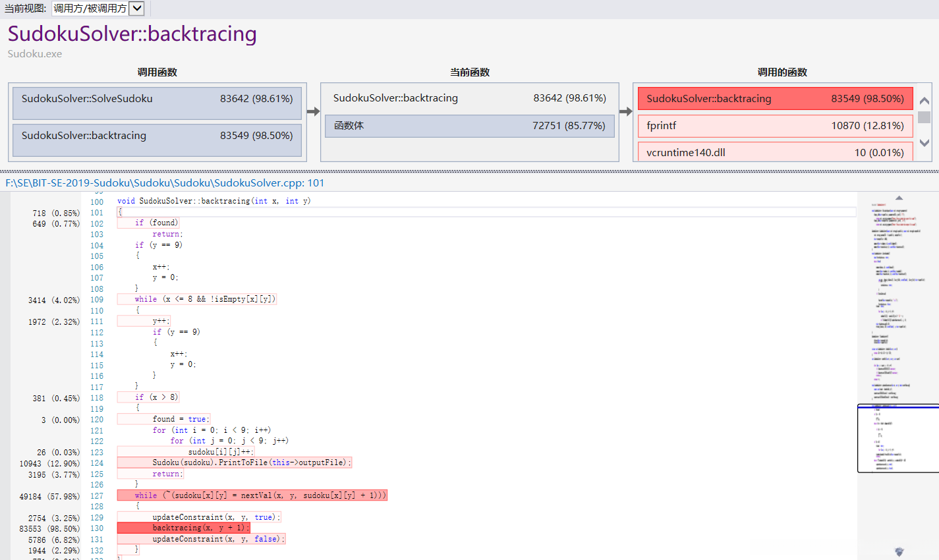Select the 调用方/被调用方 view combo box text
The height and width of the screenshot is (560, 939).
pos(90,9)
